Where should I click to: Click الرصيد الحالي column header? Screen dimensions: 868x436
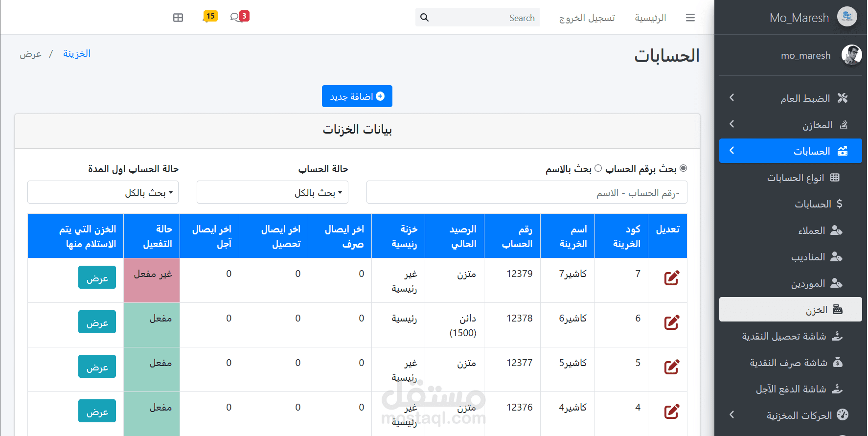click(x=455, y=236)
